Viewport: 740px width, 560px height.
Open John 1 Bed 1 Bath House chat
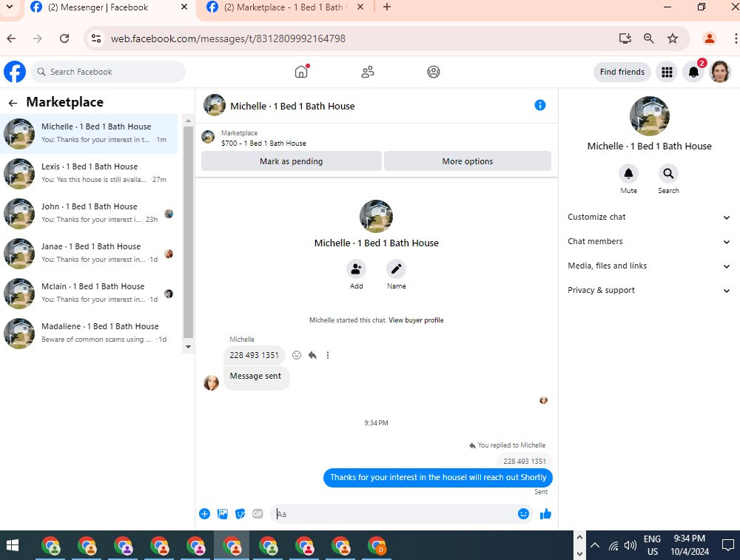pyautogui.click(x=90, y=214)
